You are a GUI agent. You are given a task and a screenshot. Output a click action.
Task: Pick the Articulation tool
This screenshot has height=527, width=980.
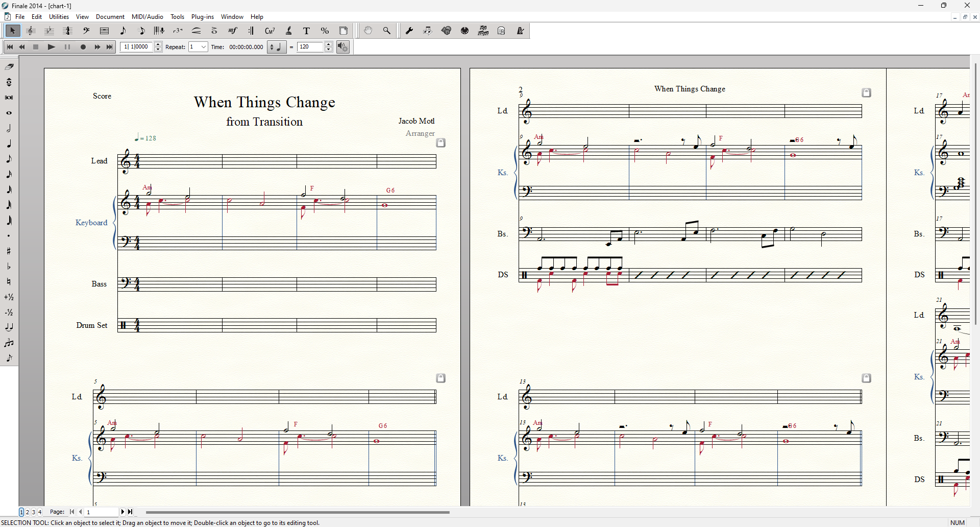[214, 31]
